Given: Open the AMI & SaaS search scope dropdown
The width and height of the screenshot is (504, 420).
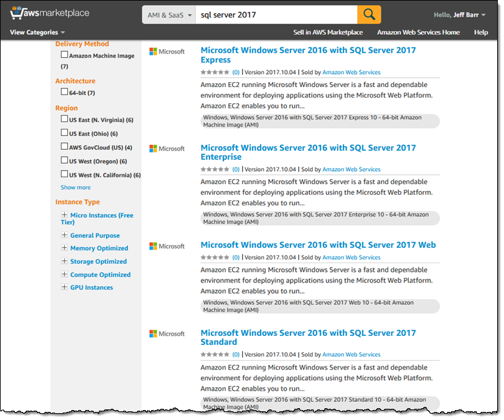Looking at the screenshot, I should pyautogui.click(x=168, y=13).
